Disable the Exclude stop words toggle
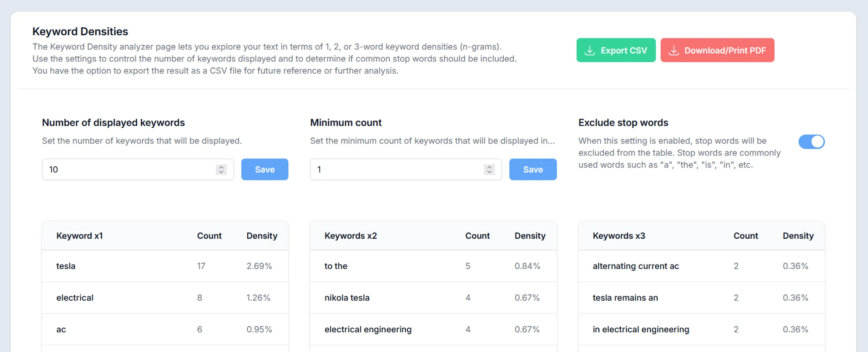 tap(812, 142)
